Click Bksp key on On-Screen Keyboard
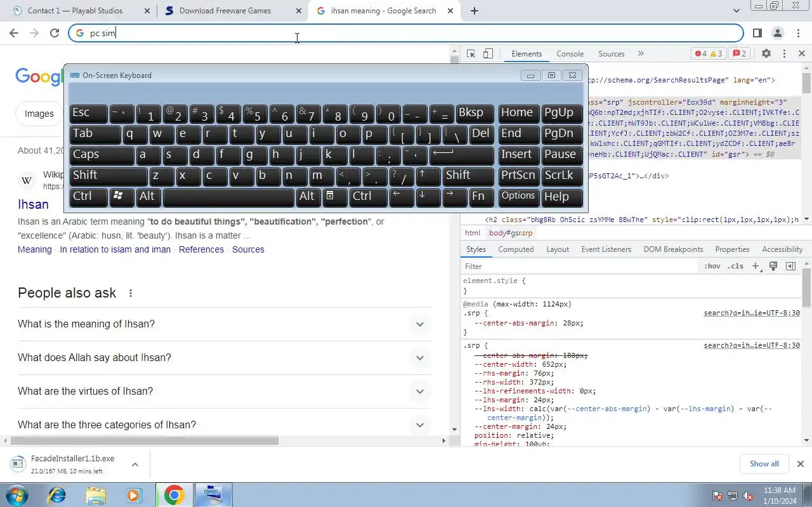812x507 pixels. (x=475, y=114)
